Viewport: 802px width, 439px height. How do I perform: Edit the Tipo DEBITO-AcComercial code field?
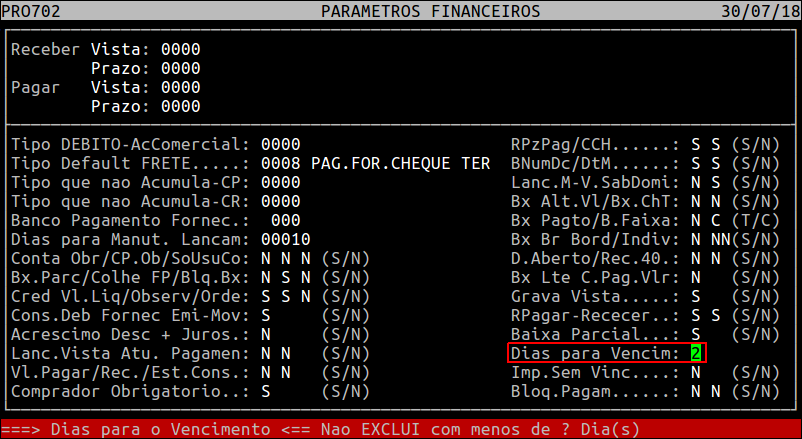click(280, 144)
